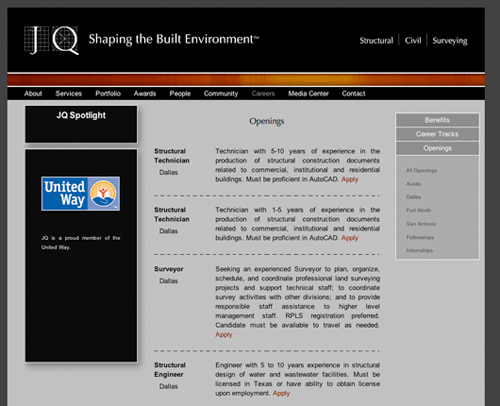Open the Portfolio menu item

(x=108, y=94)
